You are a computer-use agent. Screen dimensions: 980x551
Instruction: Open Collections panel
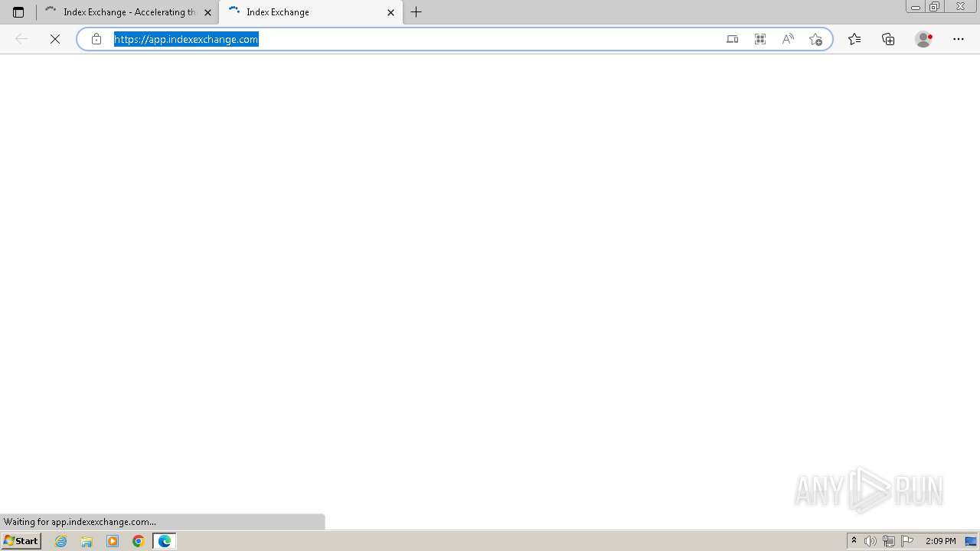click(888, 39)
